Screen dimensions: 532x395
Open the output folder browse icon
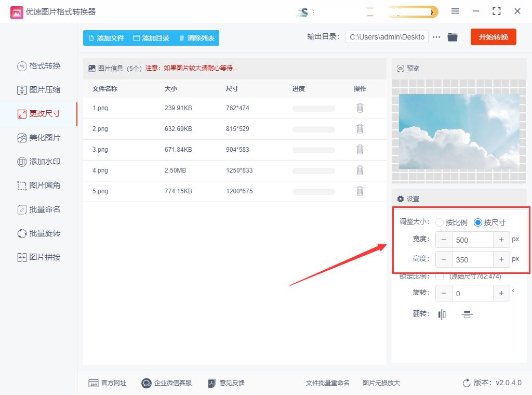[x=452, y=37]
